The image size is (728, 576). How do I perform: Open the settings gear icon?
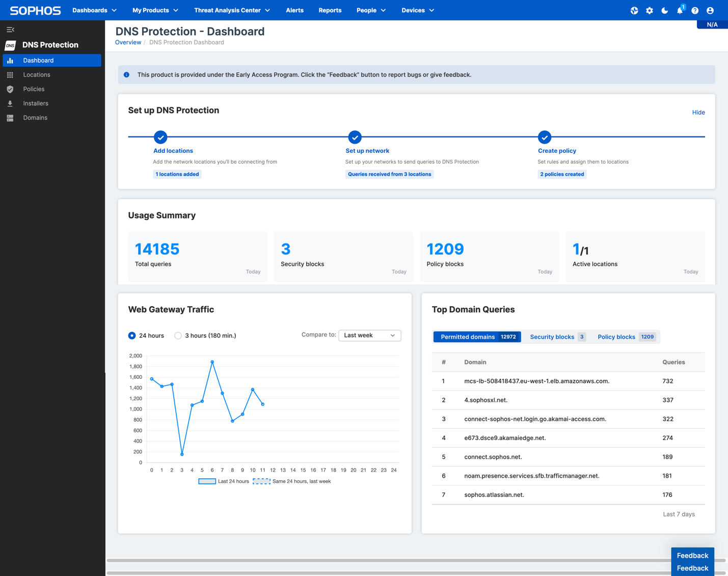650,11
